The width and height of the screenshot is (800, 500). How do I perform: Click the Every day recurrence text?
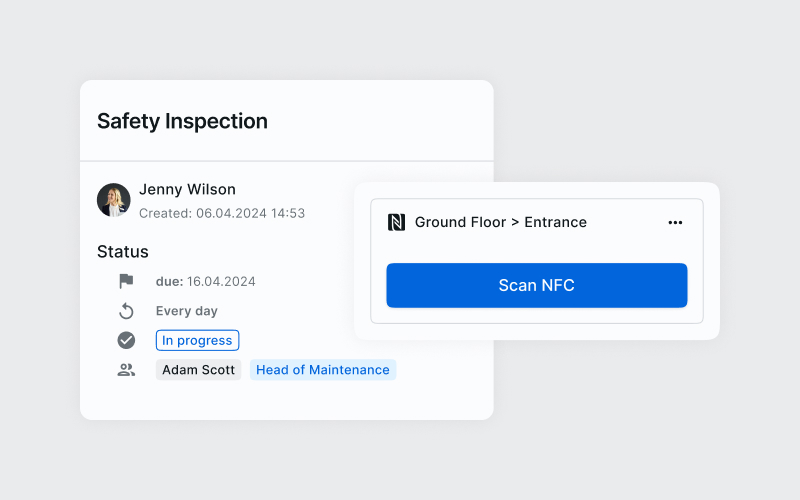tap(187, 311)
